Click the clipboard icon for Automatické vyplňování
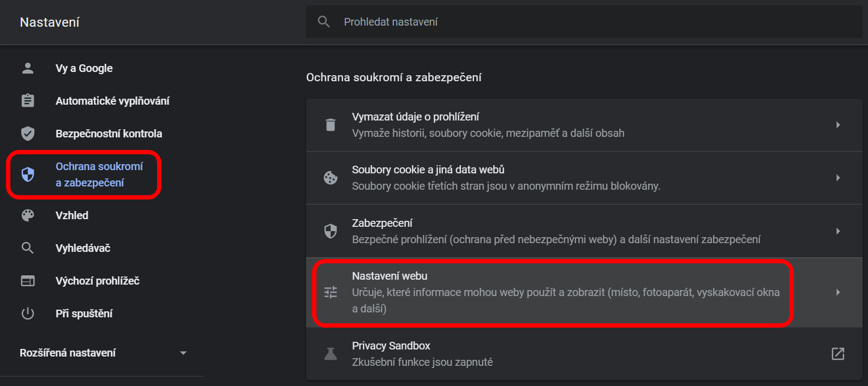 (x=28, y=101)
